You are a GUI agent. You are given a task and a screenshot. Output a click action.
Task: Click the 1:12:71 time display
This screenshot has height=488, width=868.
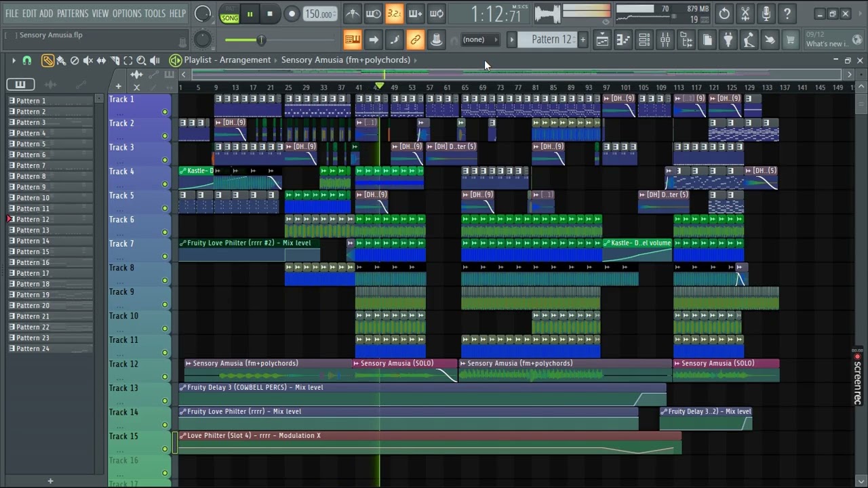[x=496, y=14]
